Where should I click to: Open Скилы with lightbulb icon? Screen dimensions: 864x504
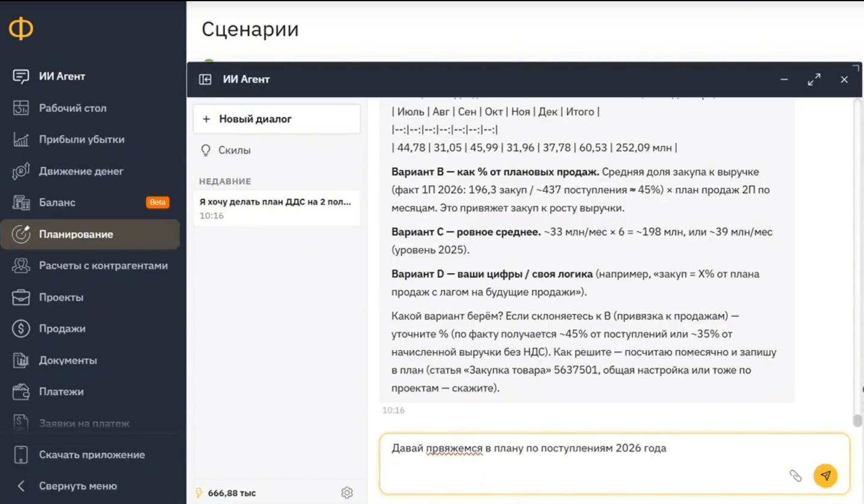(226, 150)
